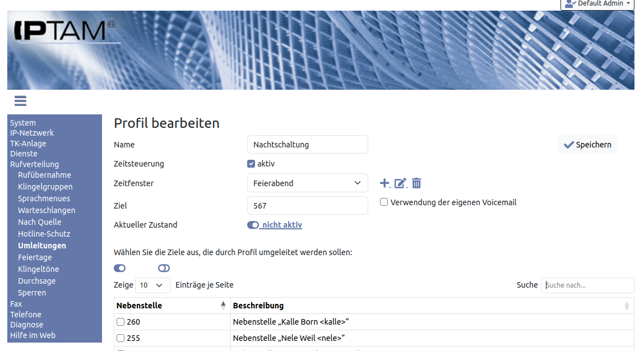Click the Default Admin user icon
Image resolution: width=644 pixels, height=351 pixels.
571,3
